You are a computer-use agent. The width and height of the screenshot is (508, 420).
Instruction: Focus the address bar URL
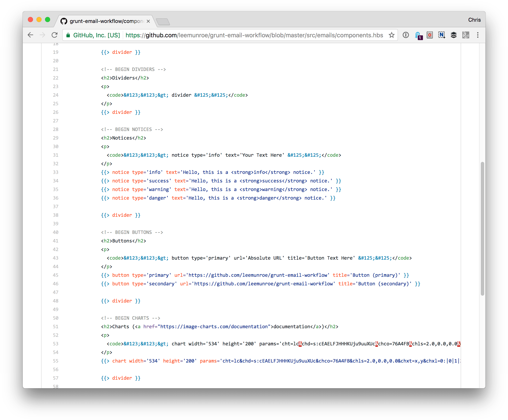(x=254, y=35)
